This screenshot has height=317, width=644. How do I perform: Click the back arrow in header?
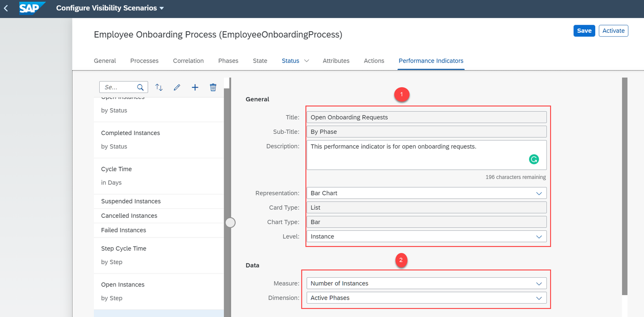coord(6,8)
